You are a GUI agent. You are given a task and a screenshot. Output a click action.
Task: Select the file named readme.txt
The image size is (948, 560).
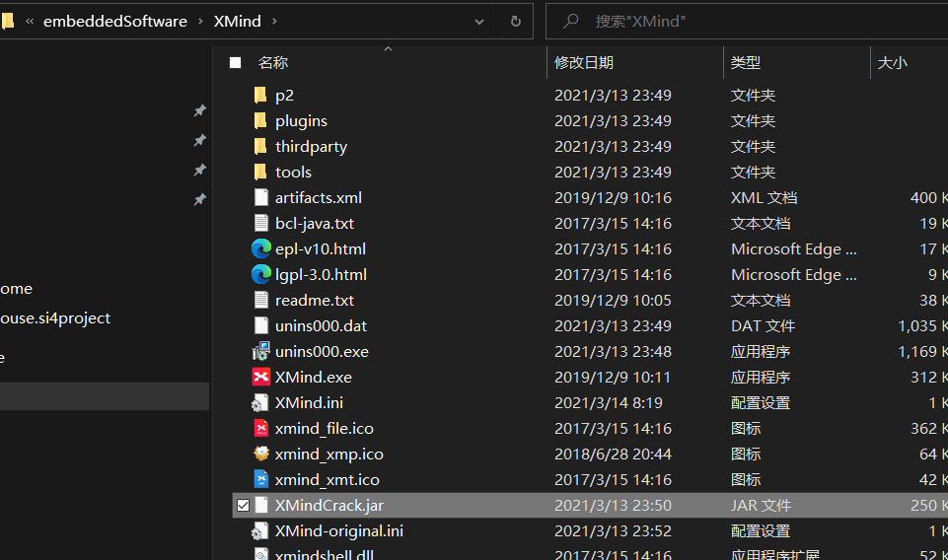(315, 301)
